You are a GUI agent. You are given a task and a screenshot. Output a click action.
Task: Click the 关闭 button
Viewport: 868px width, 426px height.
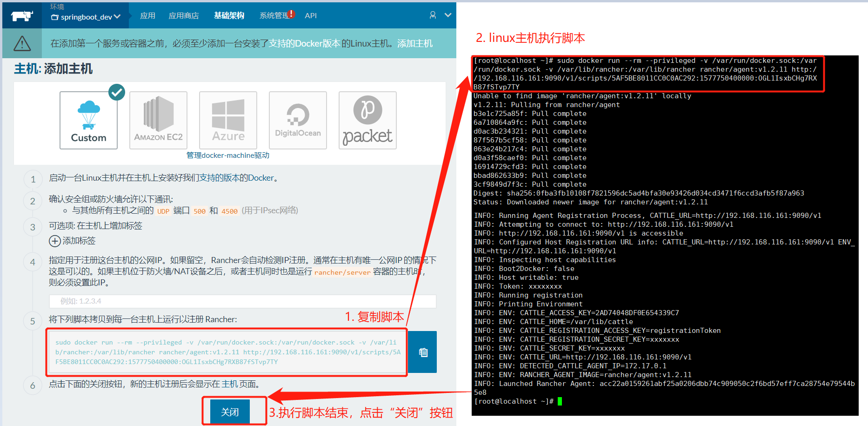(x=230, y=412)
